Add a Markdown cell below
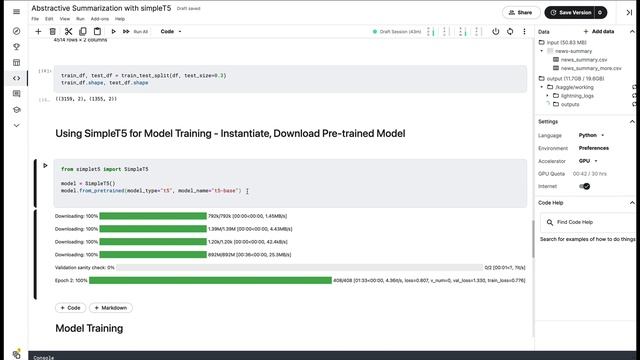This screenshot has height=360, width=640. 111,308
